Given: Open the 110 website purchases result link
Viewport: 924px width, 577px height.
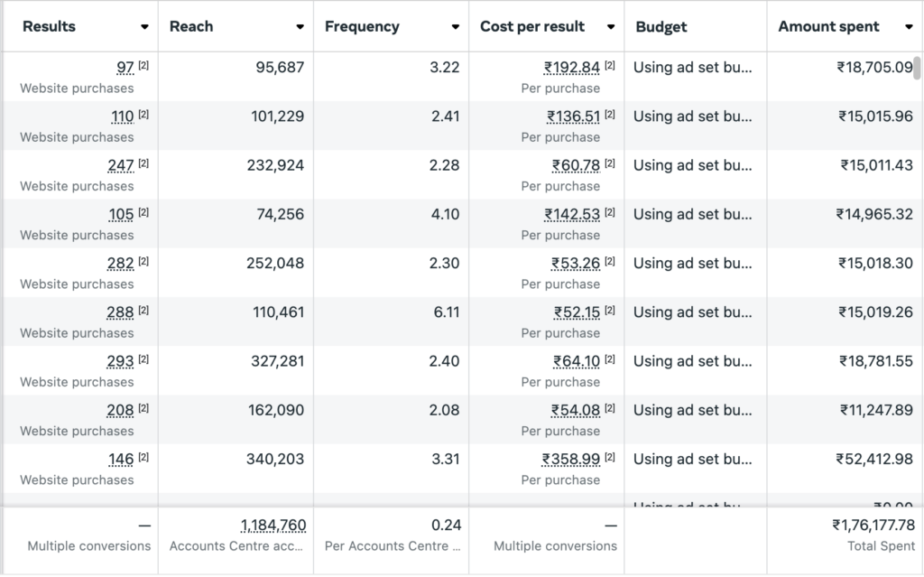Looking at the screenshot, I should point(122,116).
